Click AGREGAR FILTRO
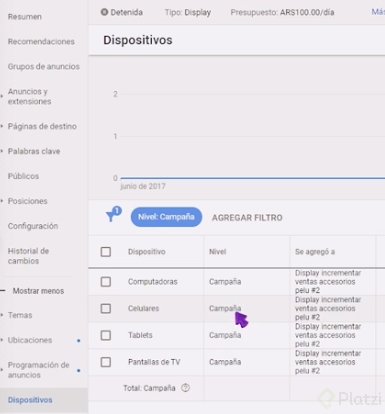Screen dimensions: 385x414 [247, 218]
